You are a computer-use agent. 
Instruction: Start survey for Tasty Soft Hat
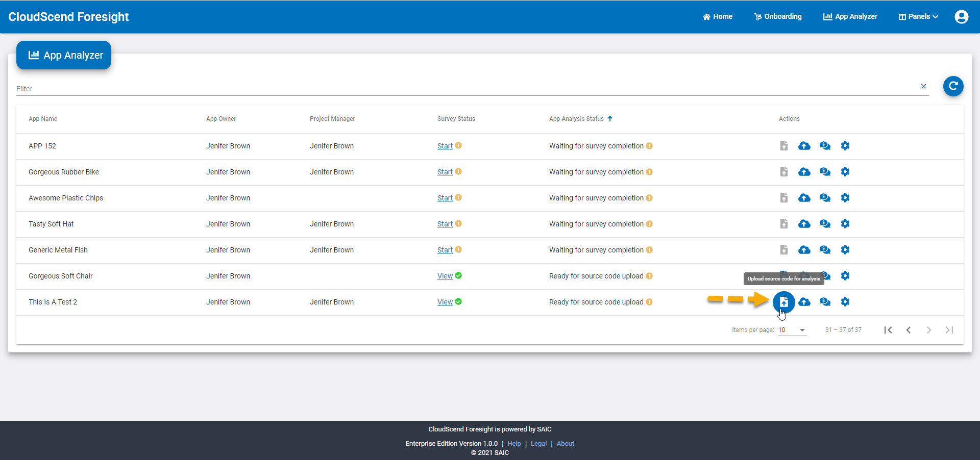445,224
